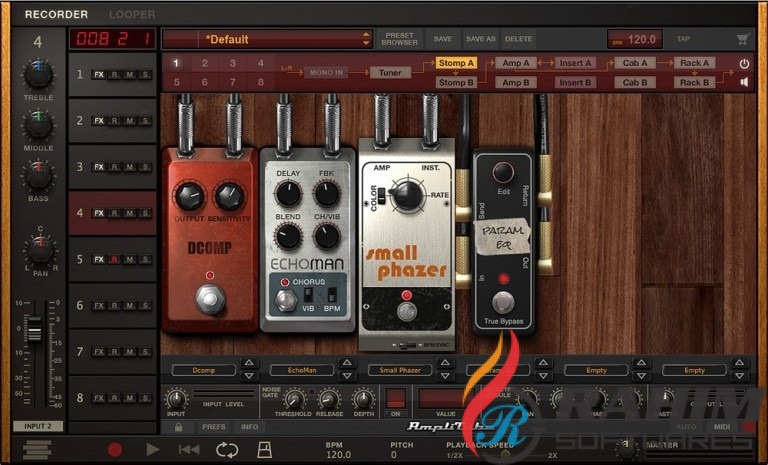Click the lock icon beside PREFS
The width and height of the screenshot is (768, 465).
click(179, 427)
